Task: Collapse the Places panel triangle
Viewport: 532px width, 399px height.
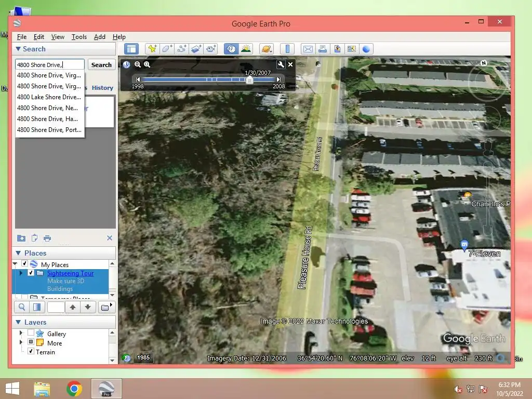Action: [18, 253]
